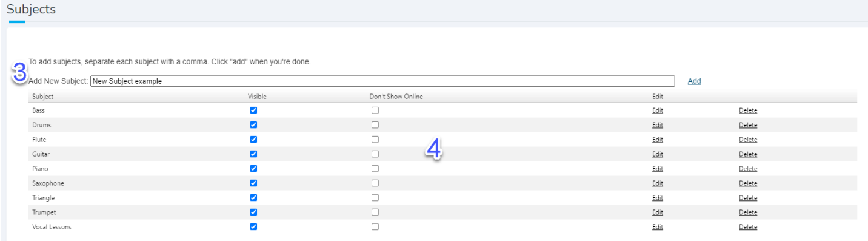Check Don't Show Online for Guitar
868x241 pixels.
[375, 154]
